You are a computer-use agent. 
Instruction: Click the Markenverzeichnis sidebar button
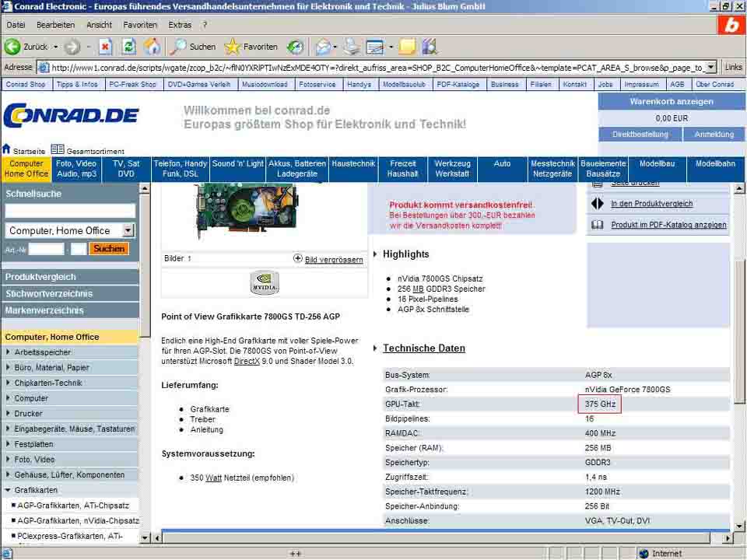(x=70, y=310)
